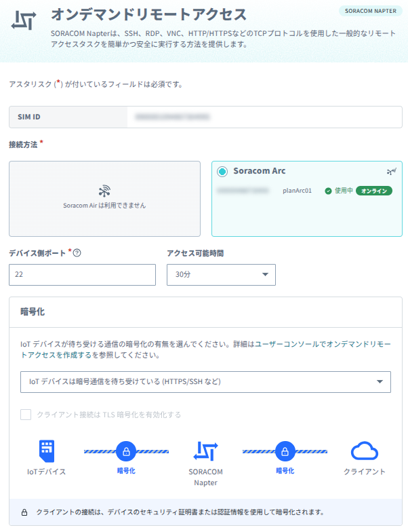The image size is (408, 532).
Task: Click the IoTデバイス SIM icon
Action: [x=46, y=451]
